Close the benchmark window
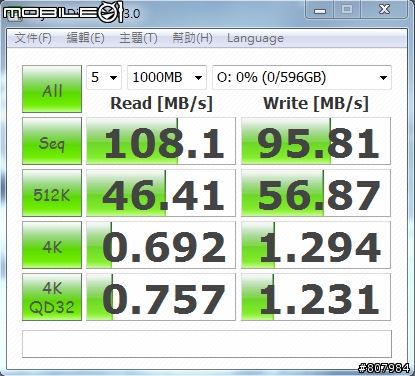 (x=384, y=10)
